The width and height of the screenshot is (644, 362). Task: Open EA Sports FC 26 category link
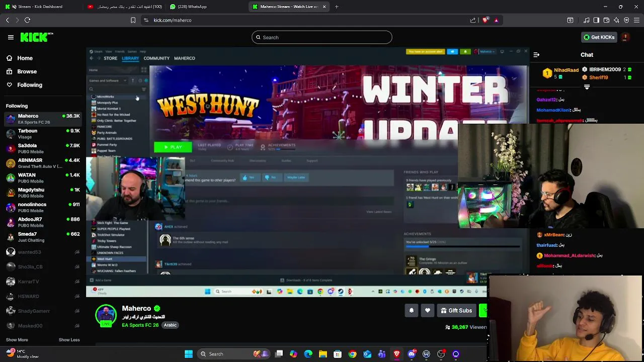tap(140, 325)
